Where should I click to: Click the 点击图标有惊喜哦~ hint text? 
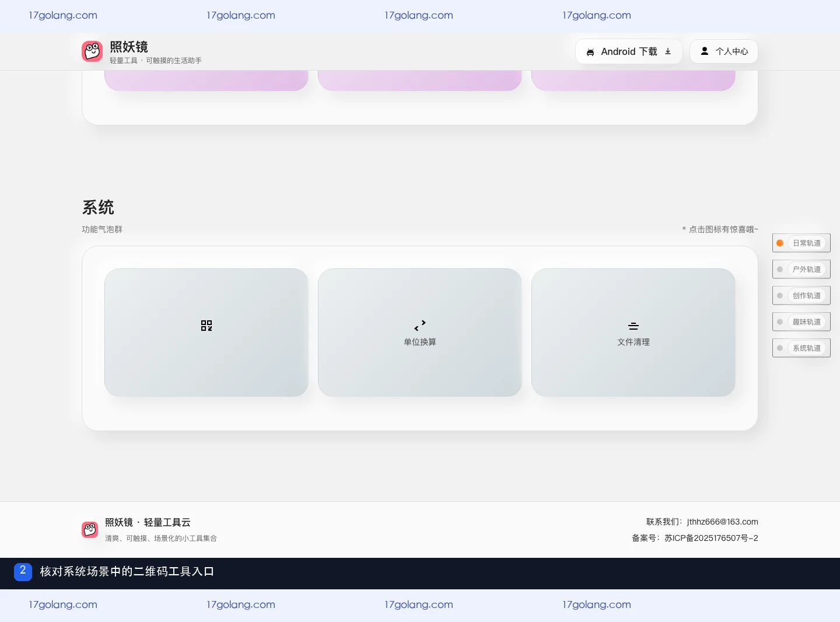click(x=720, y=229)
